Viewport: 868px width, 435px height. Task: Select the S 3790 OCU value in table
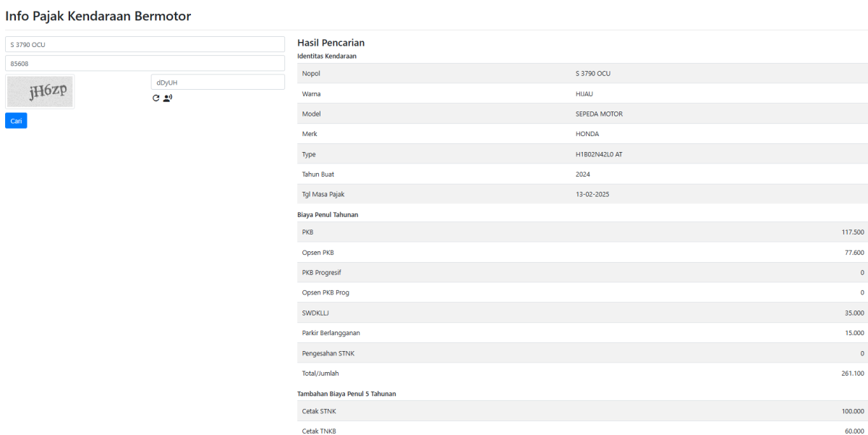coord(593,73)
